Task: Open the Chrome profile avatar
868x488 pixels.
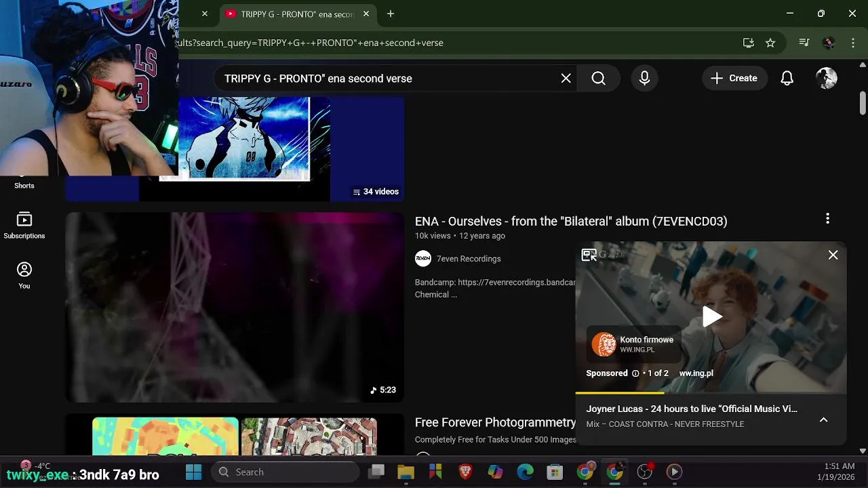Action: pos(828,43)
